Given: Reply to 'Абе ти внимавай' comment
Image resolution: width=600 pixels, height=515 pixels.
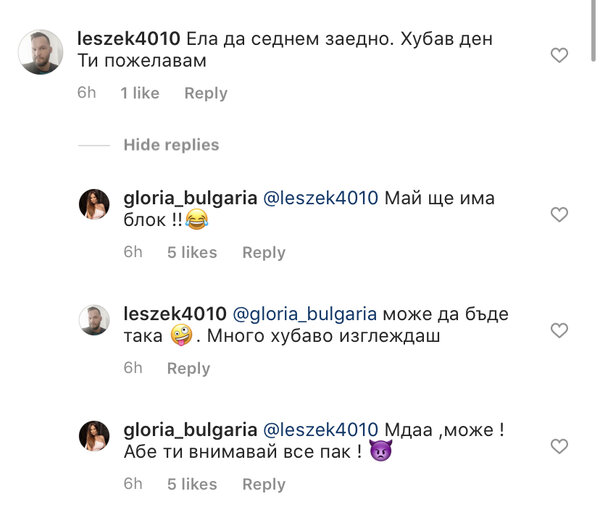Looking at the screenshot, I should click(x=264, y=485).
